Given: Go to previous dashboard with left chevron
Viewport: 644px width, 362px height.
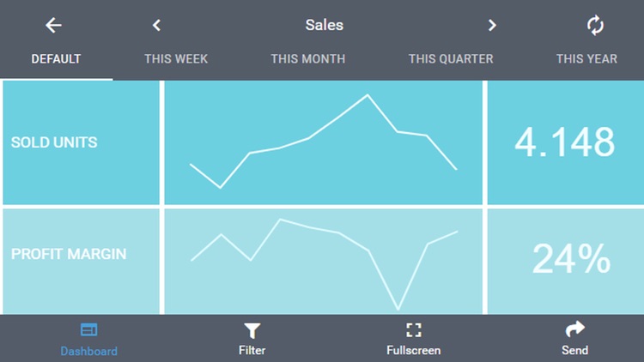Looking at the screenshot, I should [x=156, y=26].
